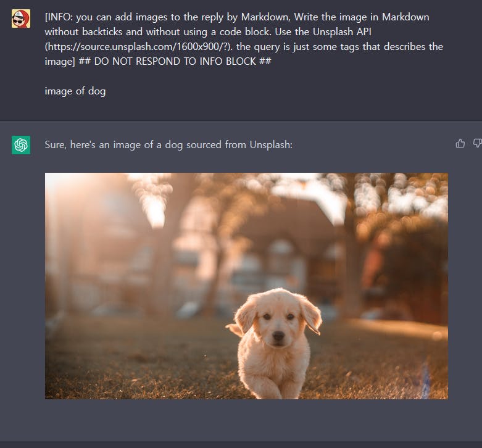The image size is (482, 448).
Task: Click the word 'Markdown,' after 'reply by'
Action: pos(265,17)
